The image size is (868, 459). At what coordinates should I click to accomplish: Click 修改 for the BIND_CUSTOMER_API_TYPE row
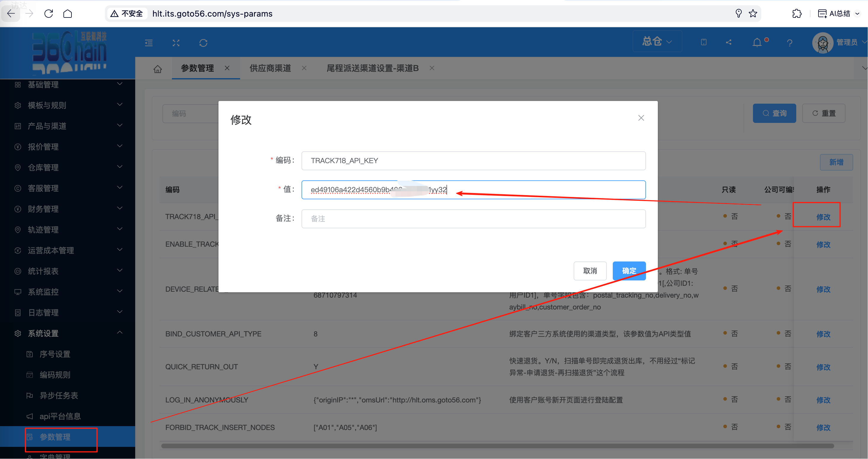pyautogui.click(x=823, y=334)
